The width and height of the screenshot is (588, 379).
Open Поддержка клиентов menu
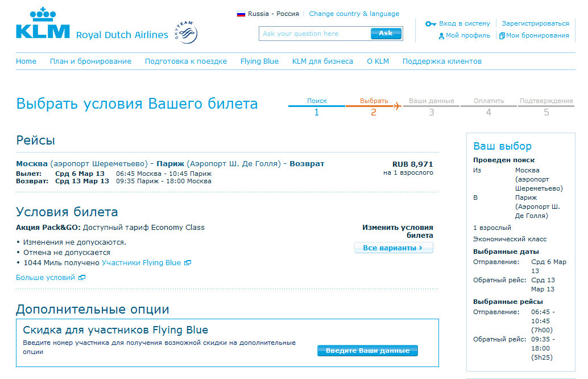(x=442, y=61)
